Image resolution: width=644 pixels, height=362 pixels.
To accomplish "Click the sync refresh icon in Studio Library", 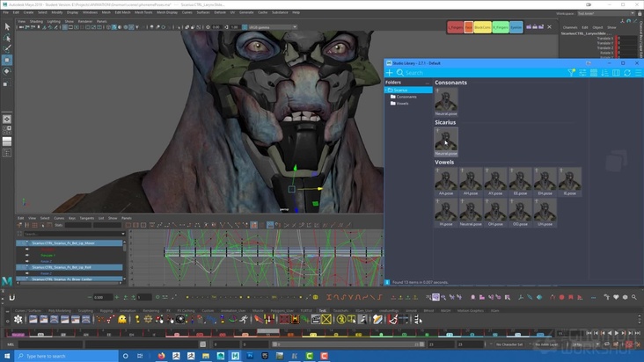I will [626, 73].
